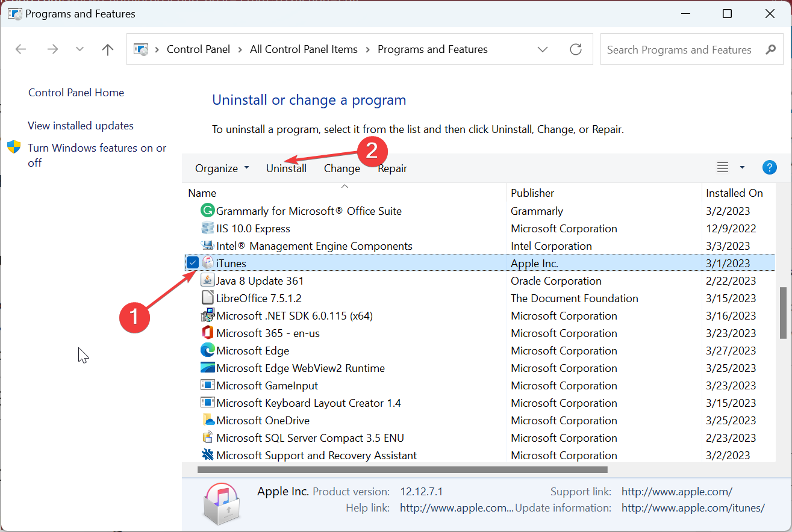The width and height of the screenshot is (792, 532).
Task: Click the All Control Panel Items breadcrumb
Action: pos(304,49)
